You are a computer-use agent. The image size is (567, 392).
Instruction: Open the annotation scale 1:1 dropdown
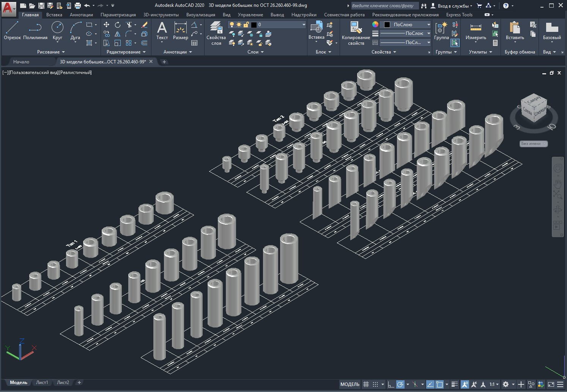click(494, 384)
